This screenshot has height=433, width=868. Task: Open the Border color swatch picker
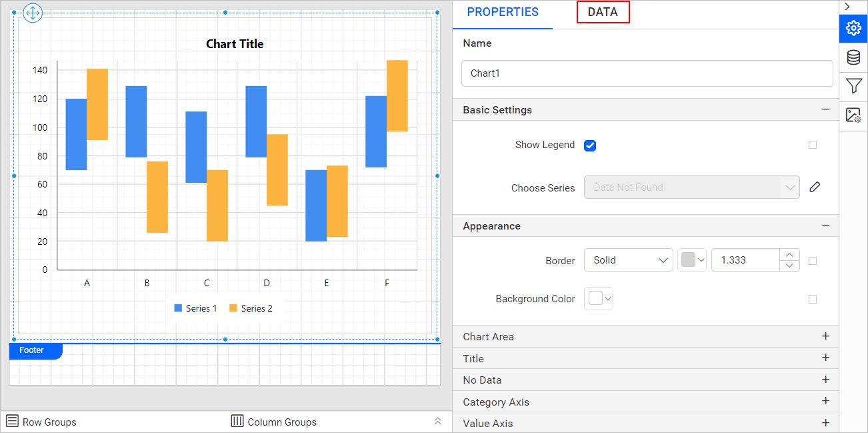point(692,260)
